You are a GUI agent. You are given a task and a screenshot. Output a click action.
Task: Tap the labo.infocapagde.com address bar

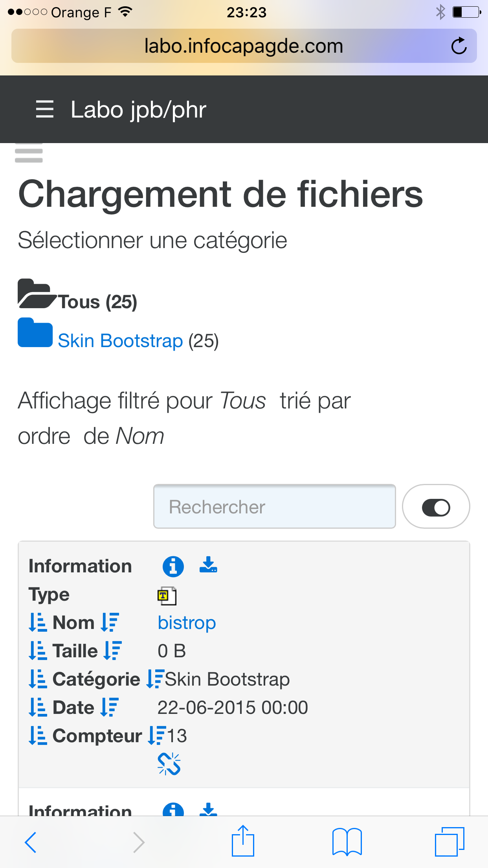(x=244, y=46)
